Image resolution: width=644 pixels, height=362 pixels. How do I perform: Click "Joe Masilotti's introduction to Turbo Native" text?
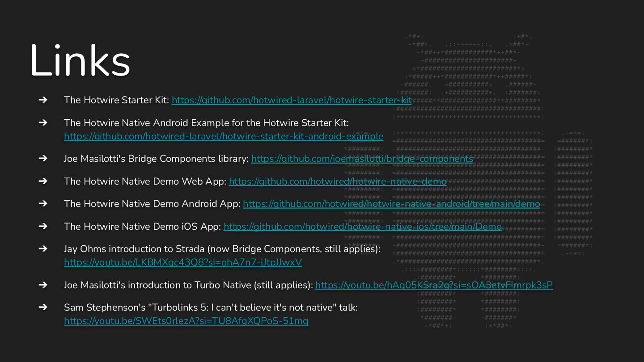188,285
